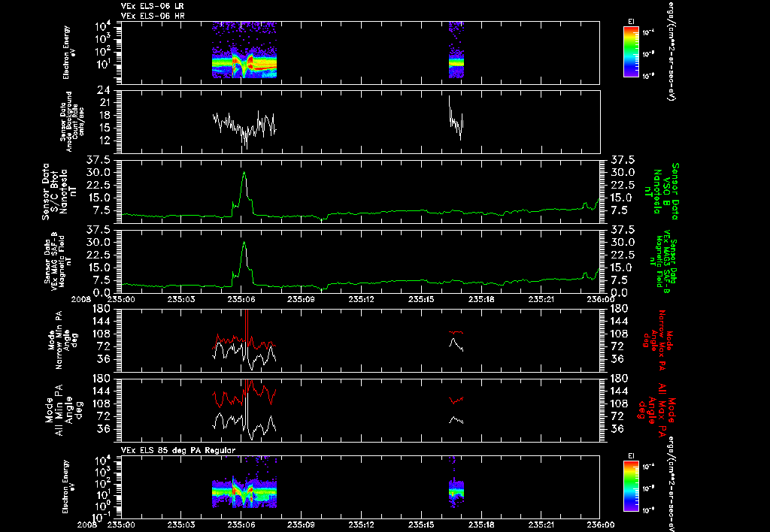
Task: Click the '12' tick on the count rate axis
Action: (105, 141)
